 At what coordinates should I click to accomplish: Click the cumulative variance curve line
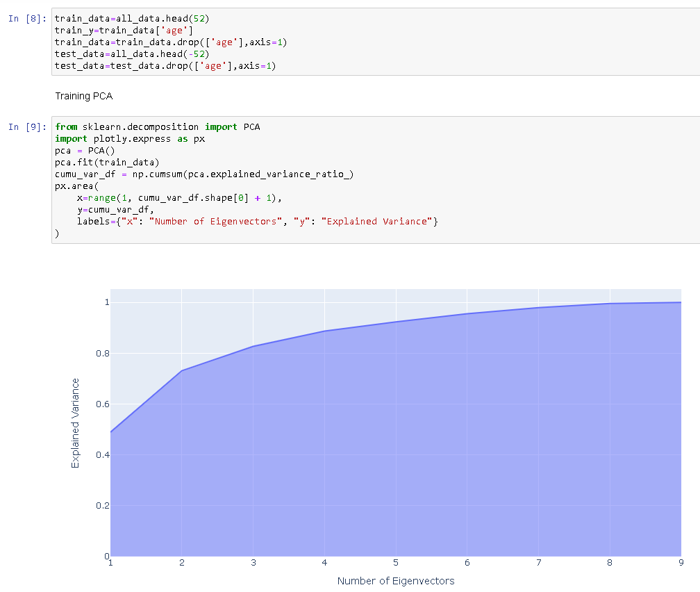pyautogui.click(x=395, y=322)
